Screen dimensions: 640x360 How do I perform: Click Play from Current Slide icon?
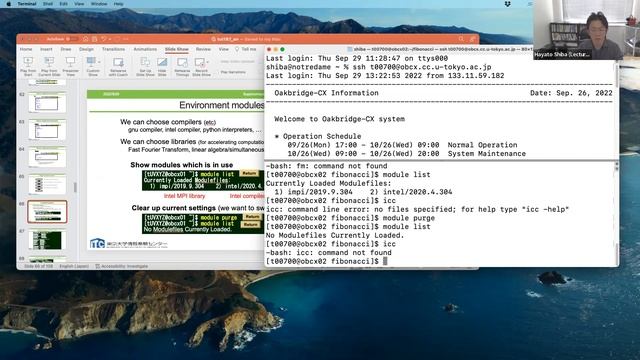click(x=49, y=63)
